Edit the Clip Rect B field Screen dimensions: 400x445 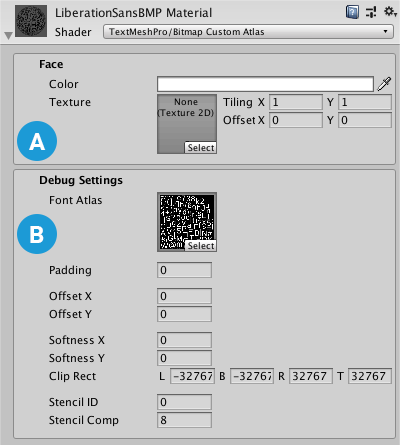click(x=252, y=376)
